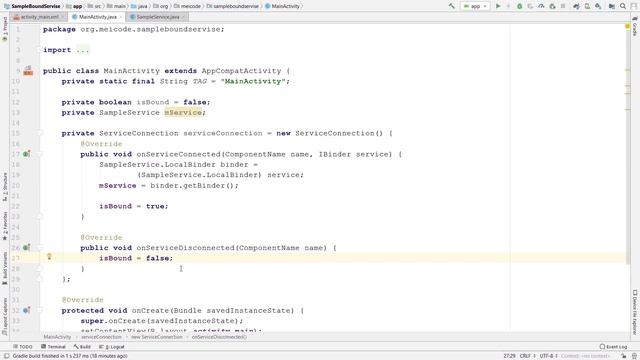Click the meicode breadcrumb package

[x=187, y=6]
